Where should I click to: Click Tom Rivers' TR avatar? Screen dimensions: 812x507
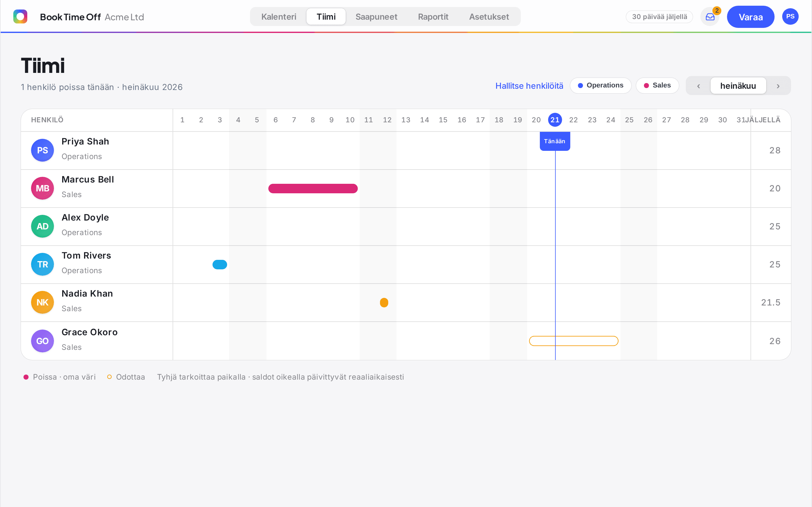(43, 264)
